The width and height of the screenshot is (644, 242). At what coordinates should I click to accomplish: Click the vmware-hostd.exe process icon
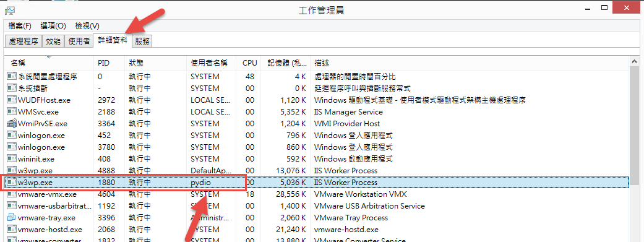tap(12, 229)
